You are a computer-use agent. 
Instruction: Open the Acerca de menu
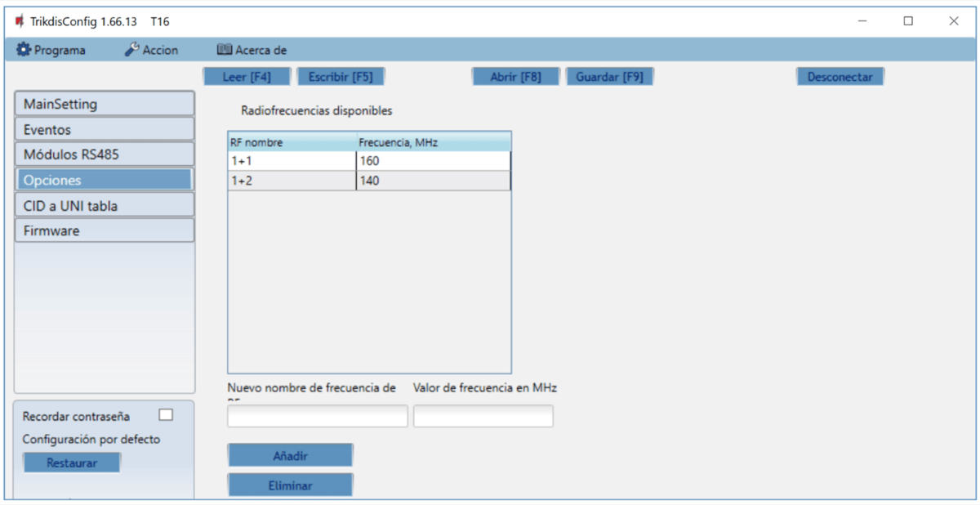point(252,50)
